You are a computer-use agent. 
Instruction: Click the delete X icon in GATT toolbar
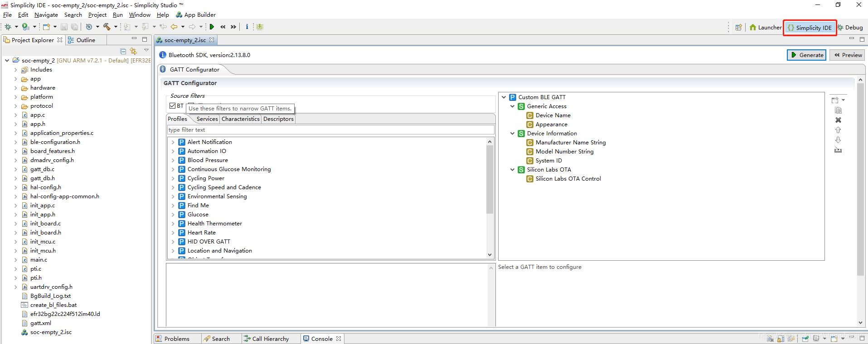[838, 120]
